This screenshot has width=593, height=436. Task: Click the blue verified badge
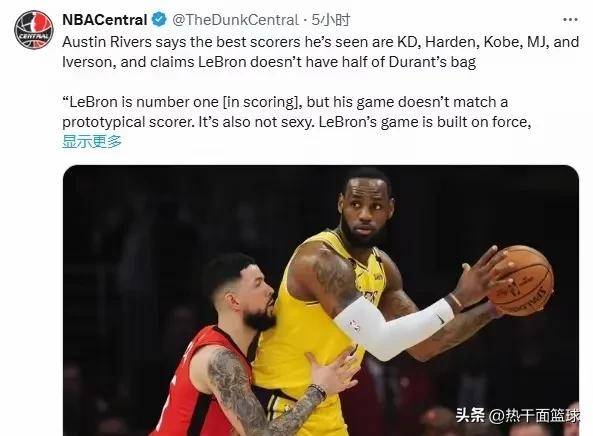pyautogui.click(x=159, y=19)
